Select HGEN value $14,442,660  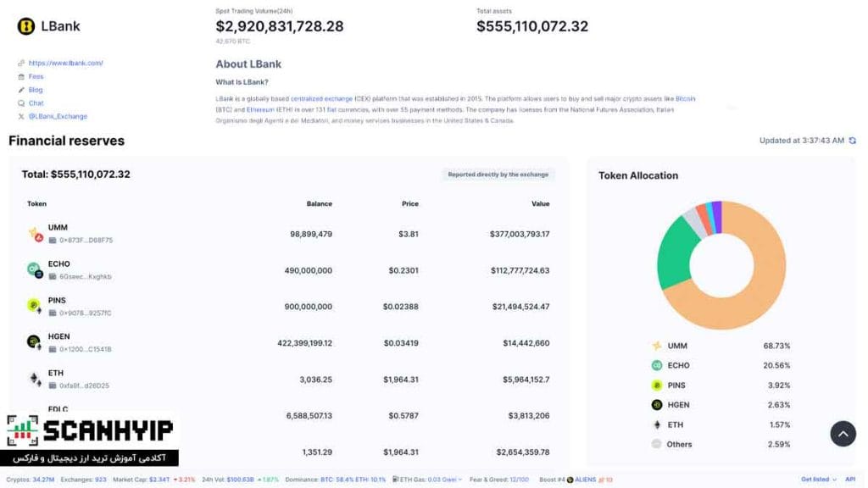point(526,343)
